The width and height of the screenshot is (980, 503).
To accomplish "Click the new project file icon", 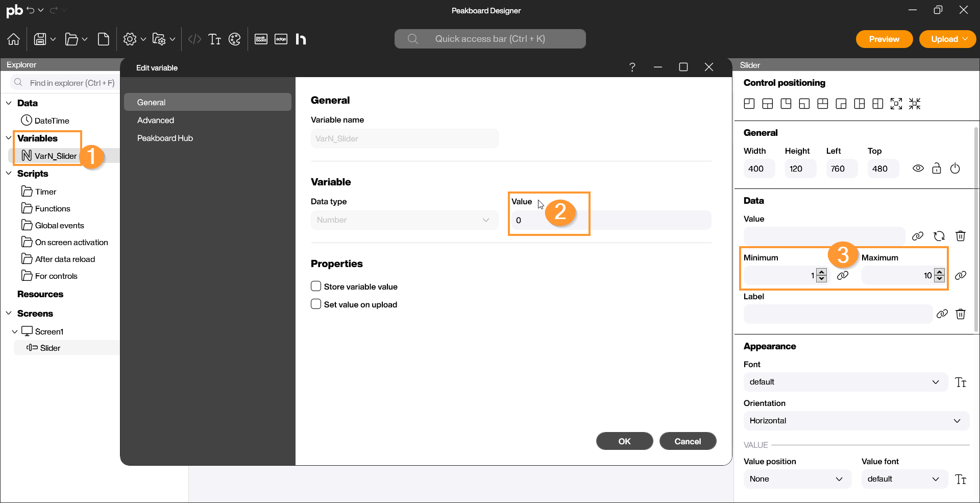I will pos(104,39).
